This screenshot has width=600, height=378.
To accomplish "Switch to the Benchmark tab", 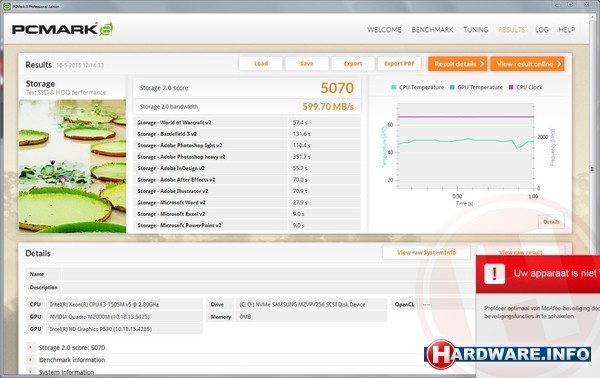I will point(432,29).
